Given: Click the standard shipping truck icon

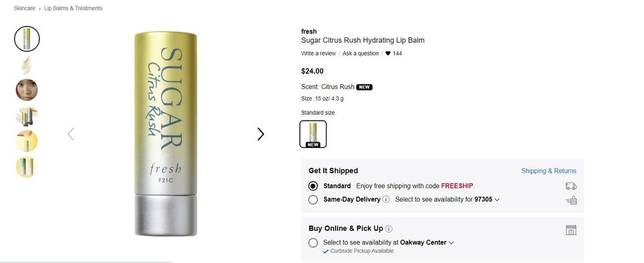Looking at the screenshot, I should click(x=570, y=186).
